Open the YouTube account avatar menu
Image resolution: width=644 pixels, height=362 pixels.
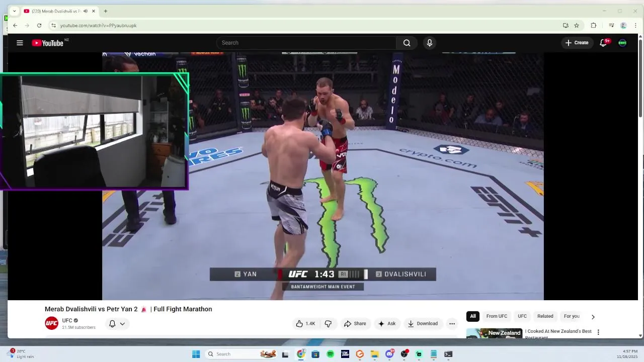(x=622, y=43)
